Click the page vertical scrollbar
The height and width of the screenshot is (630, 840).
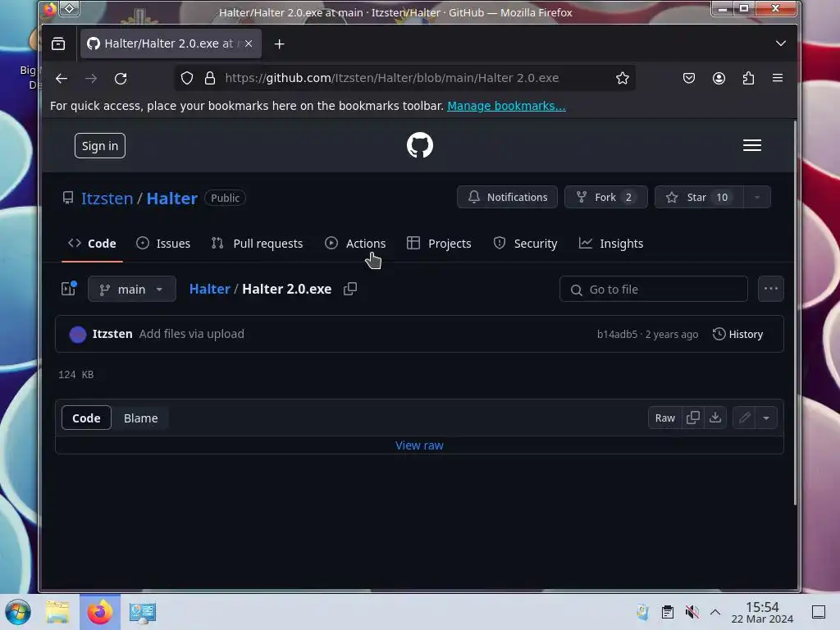click(795, 313)
